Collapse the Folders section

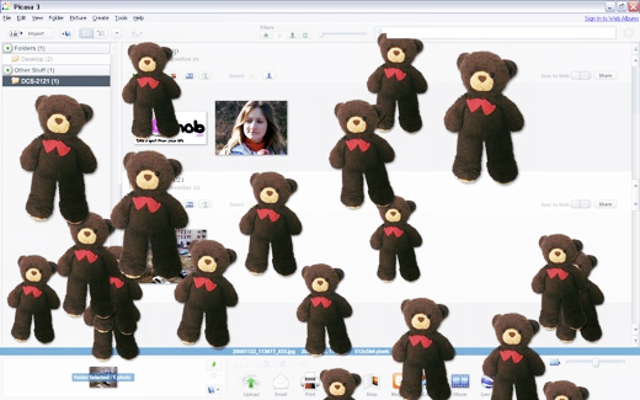[8, 48]
